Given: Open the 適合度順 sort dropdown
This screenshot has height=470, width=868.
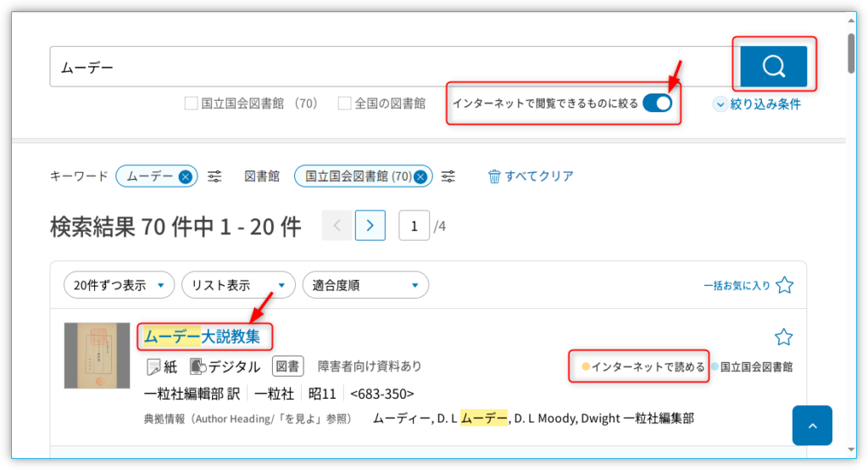Looking at the screenshot, I should (x=365, y=285).
